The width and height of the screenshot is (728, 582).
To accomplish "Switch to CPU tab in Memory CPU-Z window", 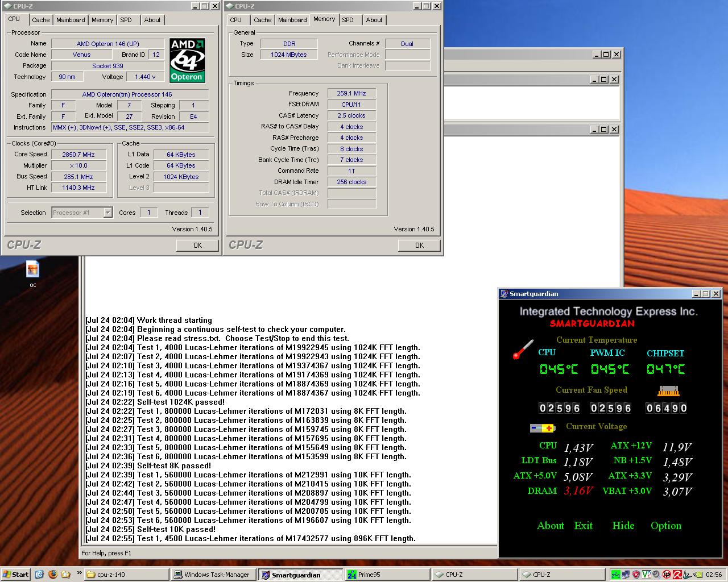I will pyautogui.click(x=236, y=20).
